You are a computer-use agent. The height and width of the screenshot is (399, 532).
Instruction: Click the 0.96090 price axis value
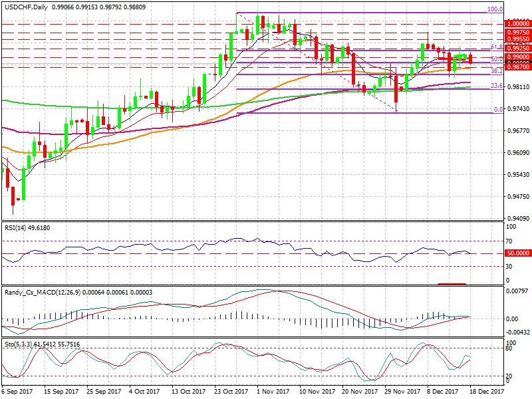coord(519,153)
